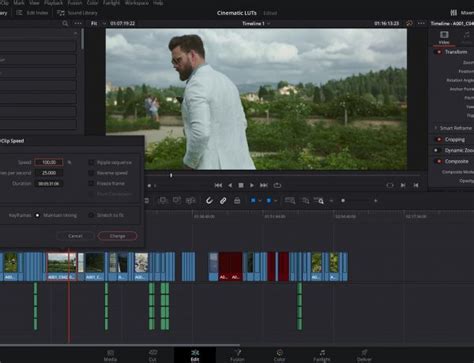Open the View menu
Viewport: 474px width, 363px height.
coord(34,3)
